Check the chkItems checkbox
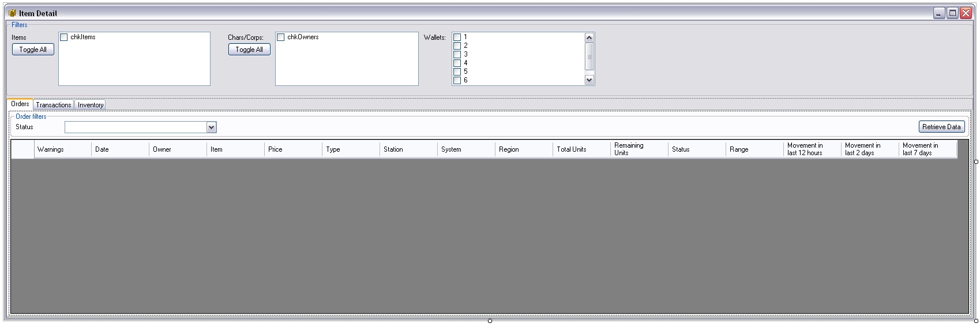 coord(64,37)
